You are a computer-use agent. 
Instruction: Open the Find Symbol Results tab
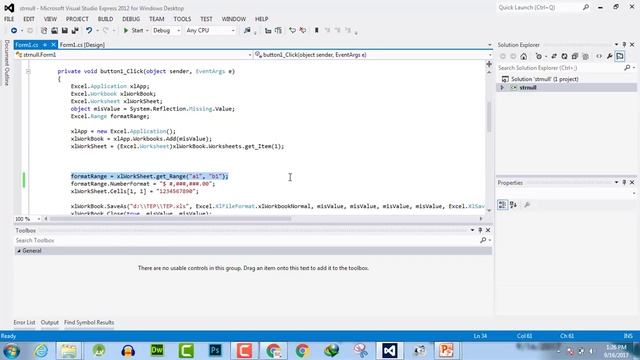pos(89,322)
